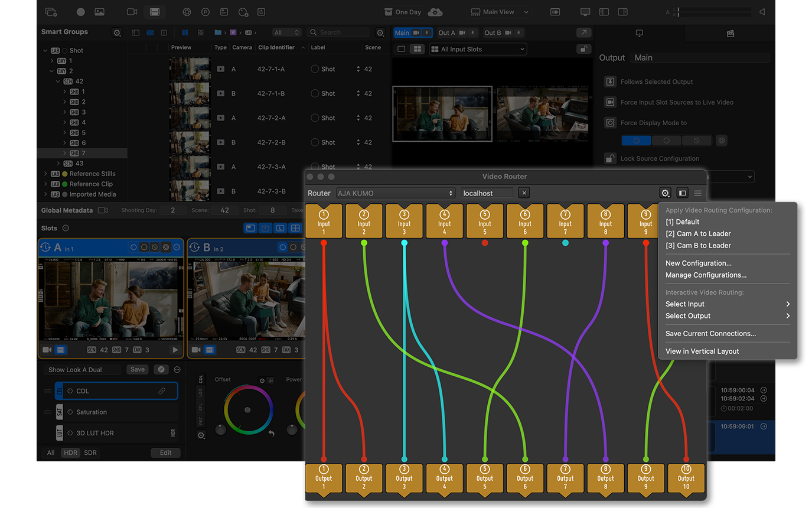Click the cloud sync icon in top toolbar
Image resolution: width=812 pixels, height=508 pixels.
point(435,12)
